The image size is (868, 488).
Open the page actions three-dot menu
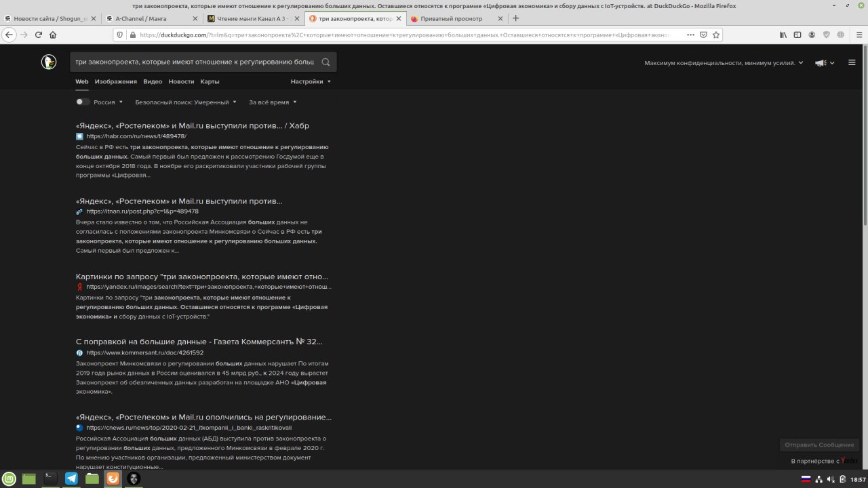[x=690, y=35]
